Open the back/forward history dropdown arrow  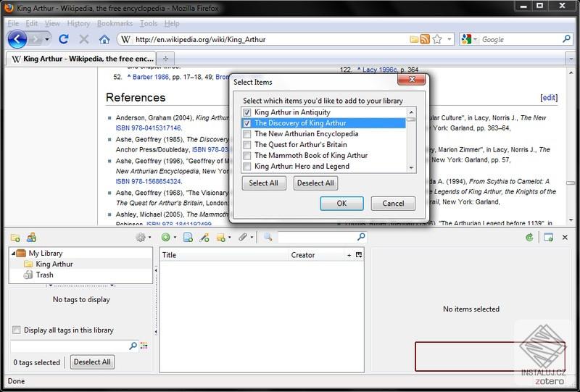point(47,39)
